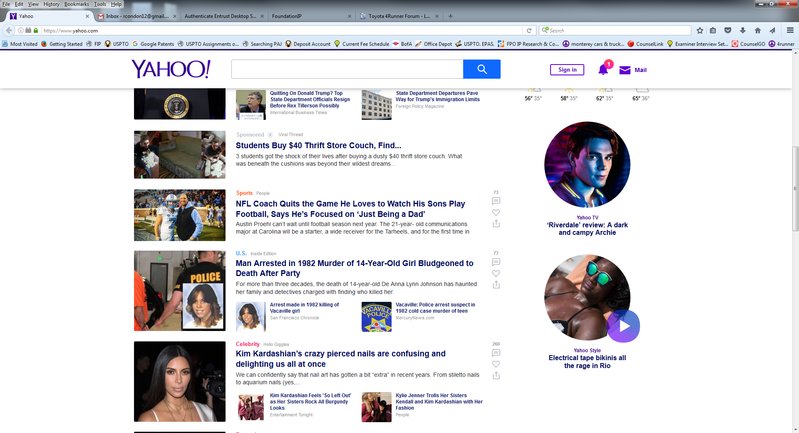Click the URL address bar
The height and width of the screenshot is (433, 799).
[282, 31]
